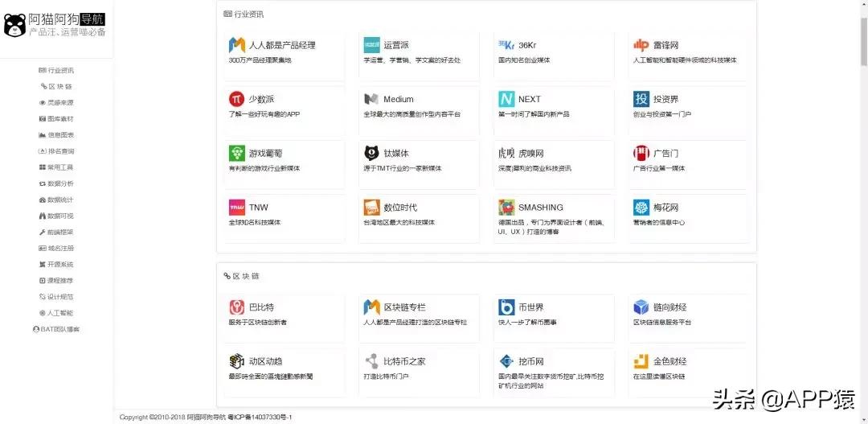The height and width of the screenshot is (424, 868).
Task: Open the 币世界 title link
Action: click(x=531, y=307)
